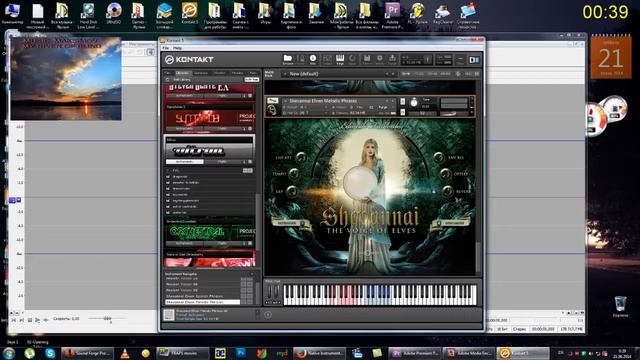The height and width of the screenshot is (360, 640).
Task: Open the Options gear in Kontakt toolbar
Action: (380, 59)
